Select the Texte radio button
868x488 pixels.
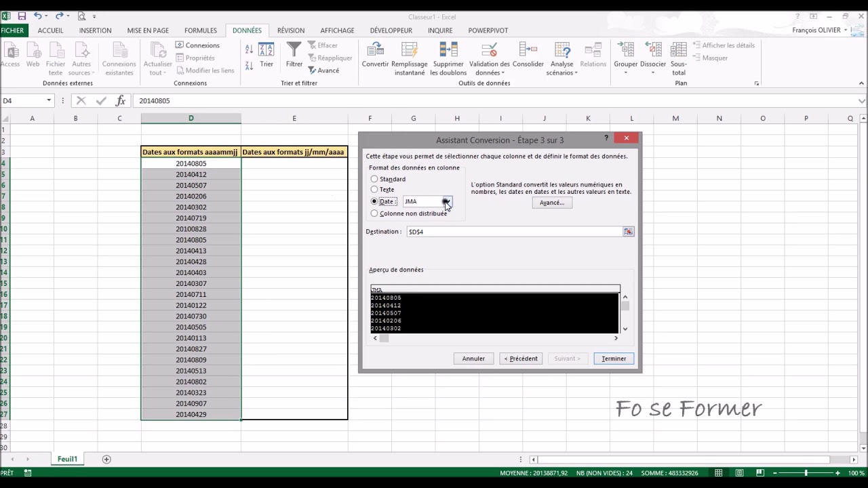point(374,189)
